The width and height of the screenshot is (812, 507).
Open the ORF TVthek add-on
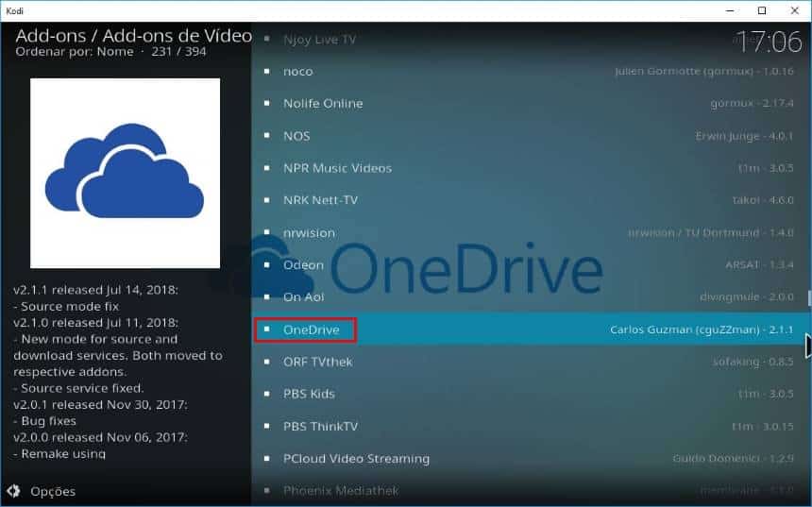click(x=532, y=362)
